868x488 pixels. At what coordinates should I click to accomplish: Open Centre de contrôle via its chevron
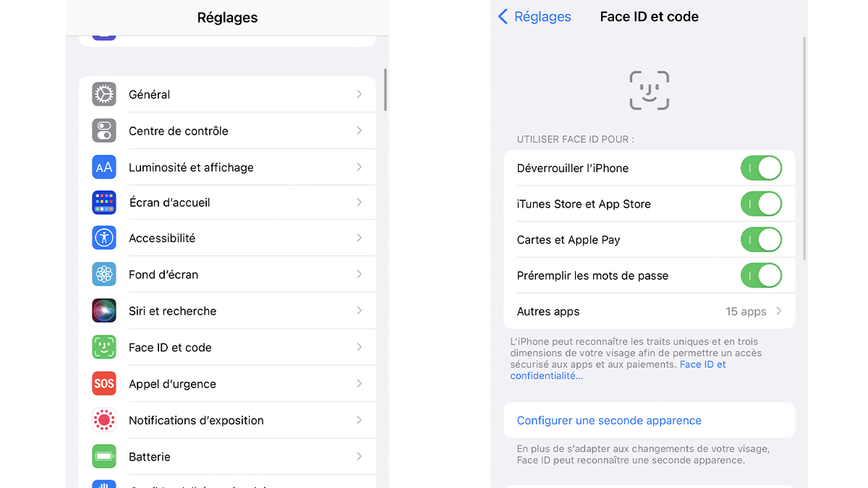[359, 131]
